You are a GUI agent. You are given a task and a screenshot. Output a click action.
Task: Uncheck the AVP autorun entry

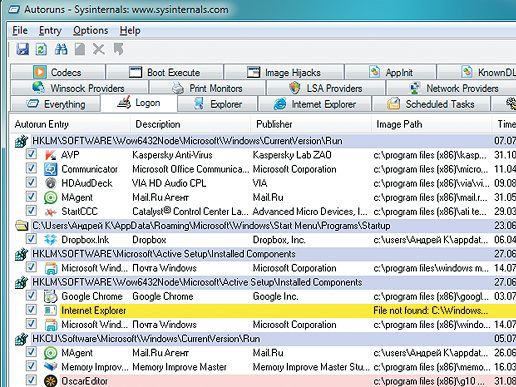[x=31, y=154]
